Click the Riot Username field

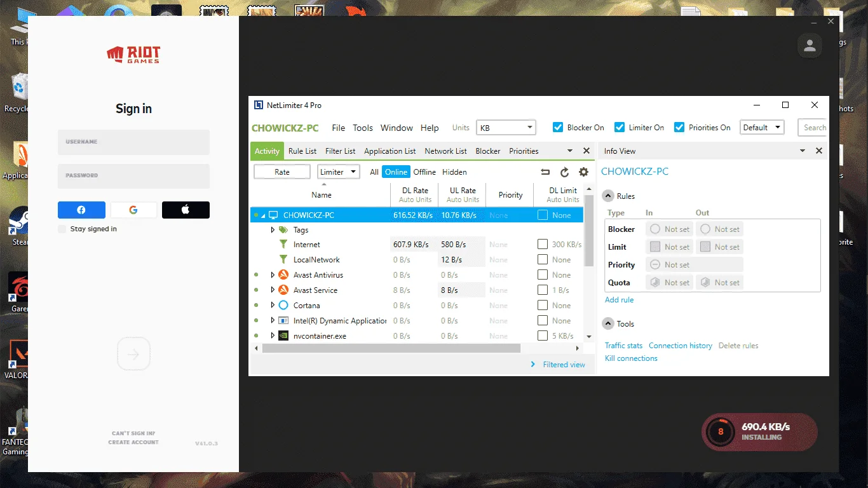tap(133, 142)
